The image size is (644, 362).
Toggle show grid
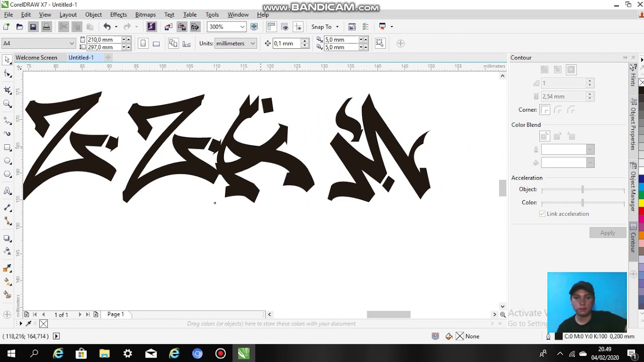point(285,27)
